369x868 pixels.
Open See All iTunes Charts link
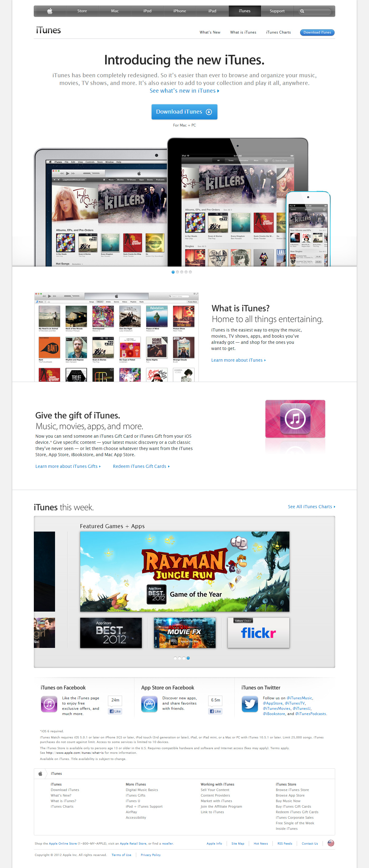[311, 506]
